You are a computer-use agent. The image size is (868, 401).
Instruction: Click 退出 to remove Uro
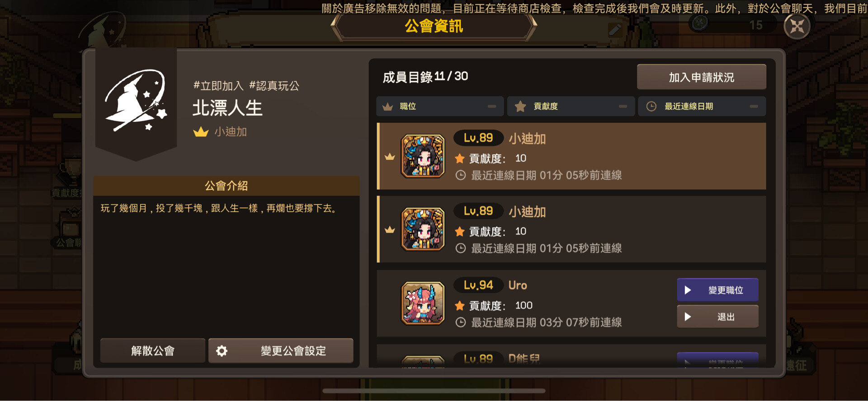[x=717, y=317]
